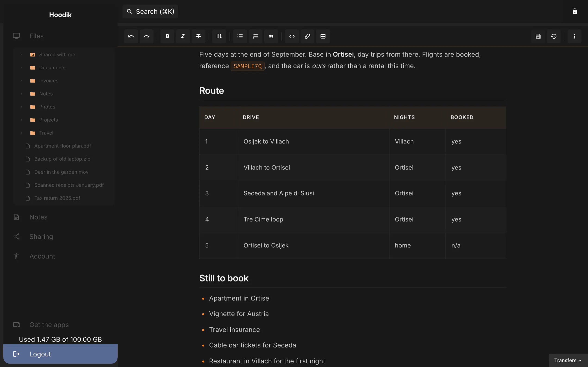Expand the Invoices folder chevron

pyautogui.click(x=21, y=80)
